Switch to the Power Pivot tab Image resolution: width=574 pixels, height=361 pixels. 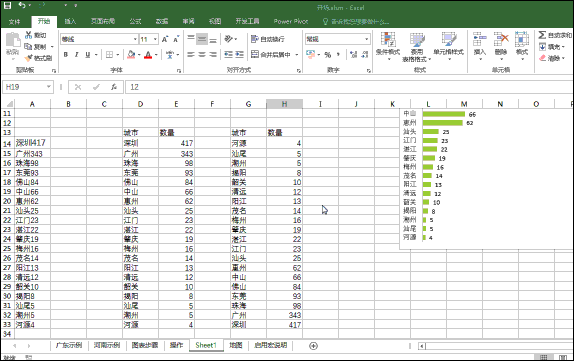pyautogui.click(x=291, y=21)
